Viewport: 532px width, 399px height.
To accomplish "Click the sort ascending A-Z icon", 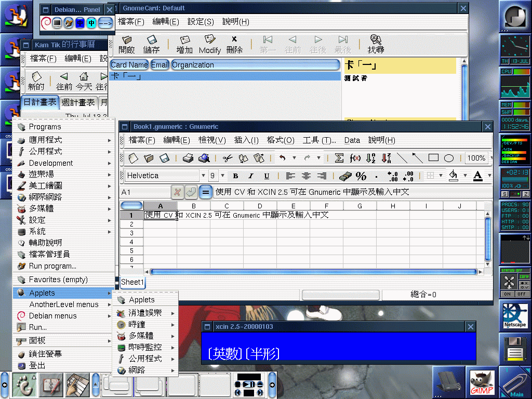I will [x=370, y=158].
